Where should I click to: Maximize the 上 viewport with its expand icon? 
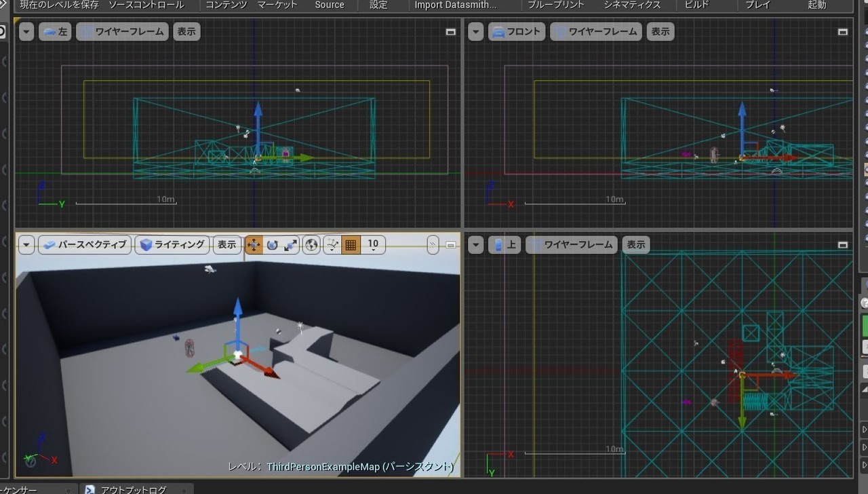click(842, 244)
